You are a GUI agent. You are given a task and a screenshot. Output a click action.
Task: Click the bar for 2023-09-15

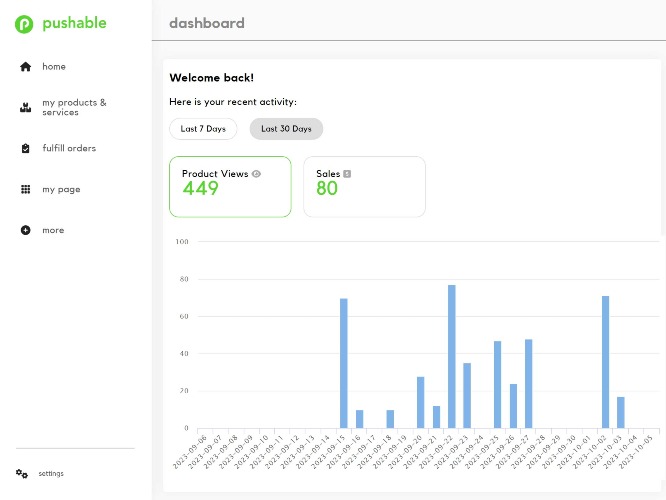coord(344,363)
